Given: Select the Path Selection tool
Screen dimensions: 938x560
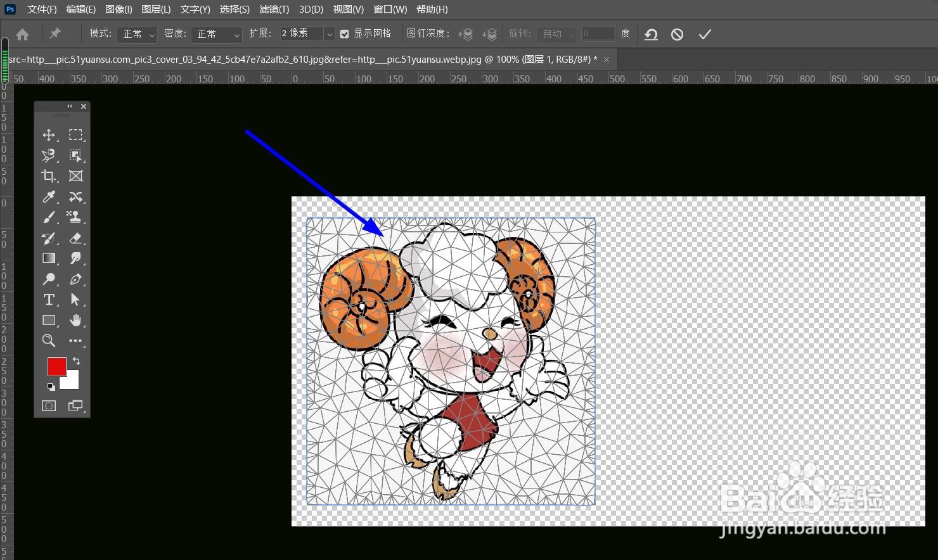Looking at the screenshot, I should (x=75, y=300).
